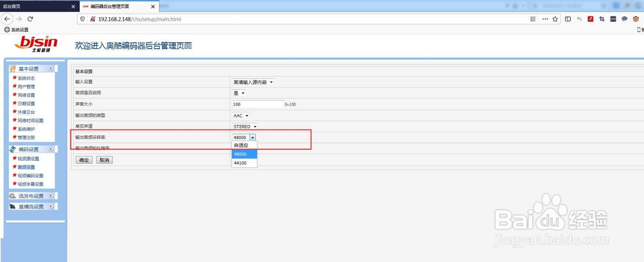
Task: Choose highlighted 48000 in the sample rate list
Action: 244,154
